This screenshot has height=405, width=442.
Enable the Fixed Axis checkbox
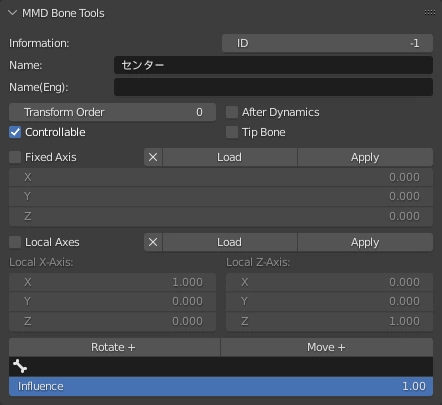[15, 157]
